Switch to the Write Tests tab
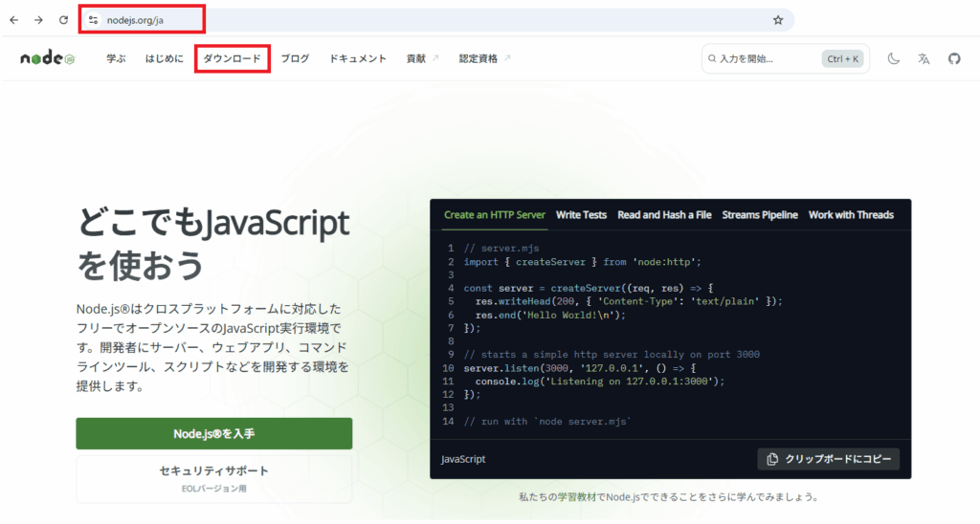Screen dimensions: 980x524 pyautogui.click(x=581, y=215)
